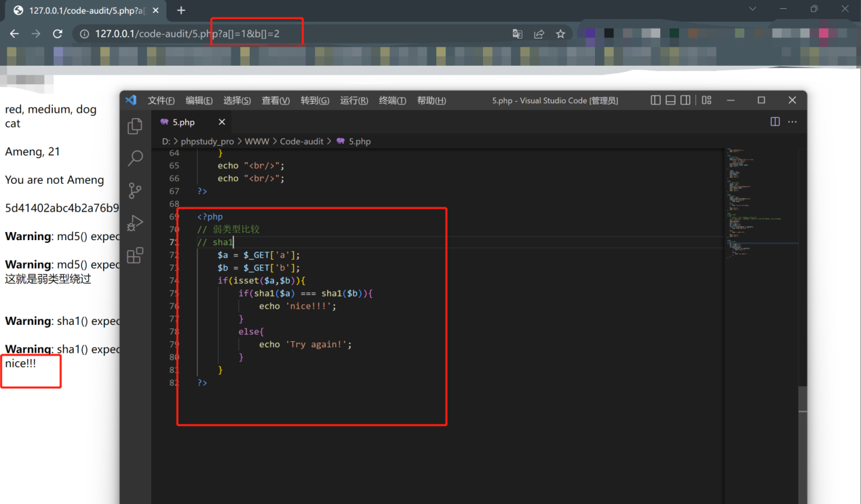This screenshot has height=504, width=861.
Task: Click 'red, medium, dog' text on page
Action: pyautogui.click(x=51, y=109)
